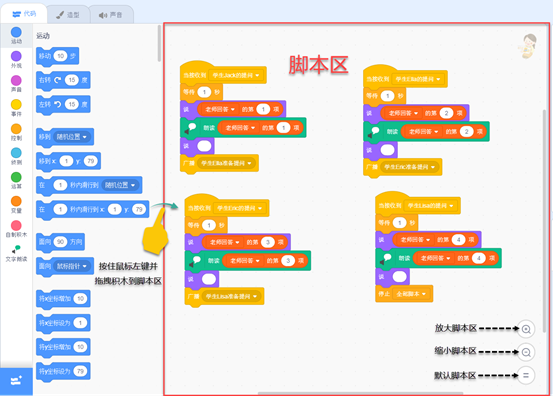This screenshot has height=396, width=553.
Task: Click the script area horizontal scrollbar
Action: pyautogui.click(x=360, y=393)
